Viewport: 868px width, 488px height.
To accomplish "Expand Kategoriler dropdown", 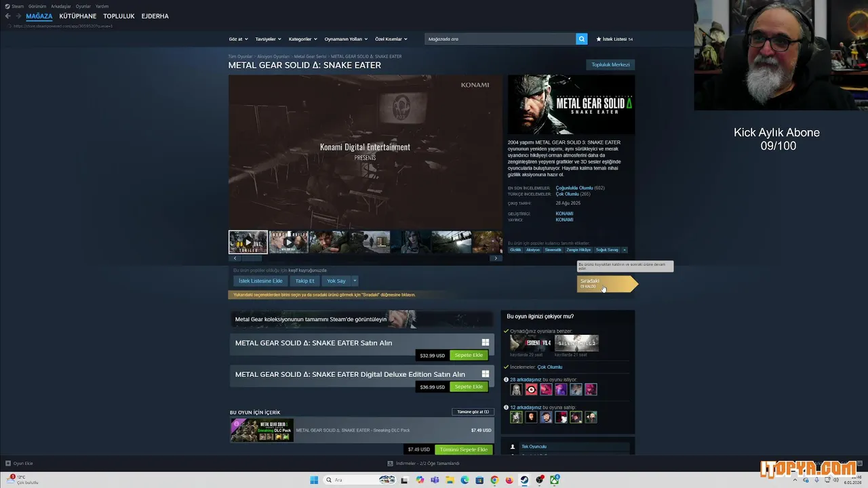I will [x=302, y=39].
